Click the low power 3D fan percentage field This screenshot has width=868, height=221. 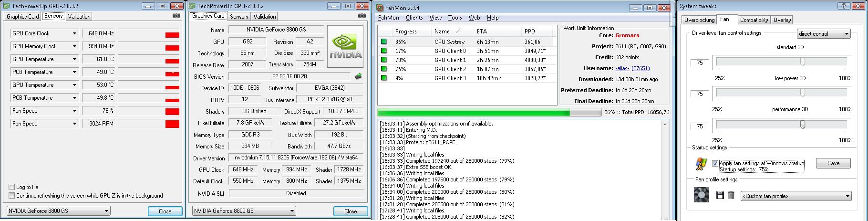pos(700,94)
